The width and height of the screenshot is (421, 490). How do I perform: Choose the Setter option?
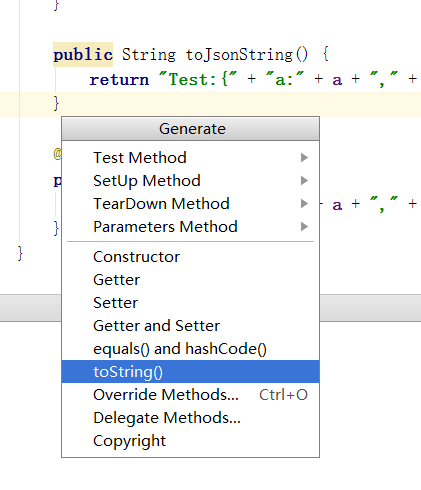tap(190, 303)
